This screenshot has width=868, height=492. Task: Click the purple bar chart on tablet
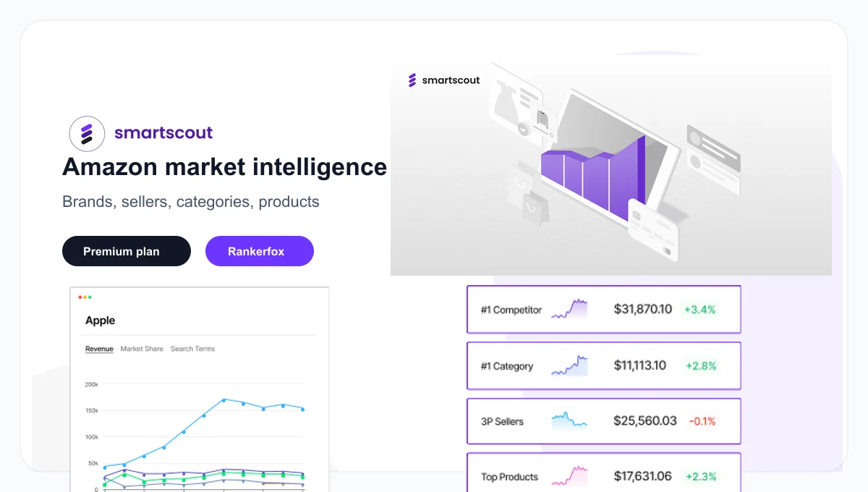pos(593,179)
